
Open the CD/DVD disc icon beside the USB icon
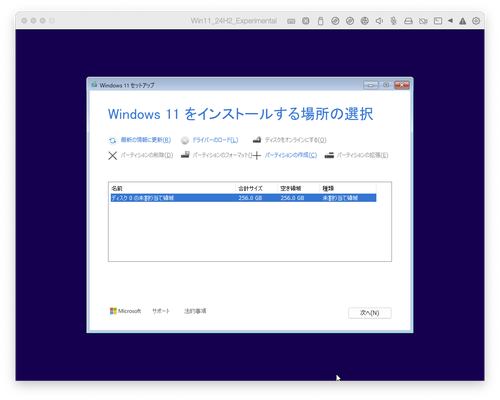335,21
